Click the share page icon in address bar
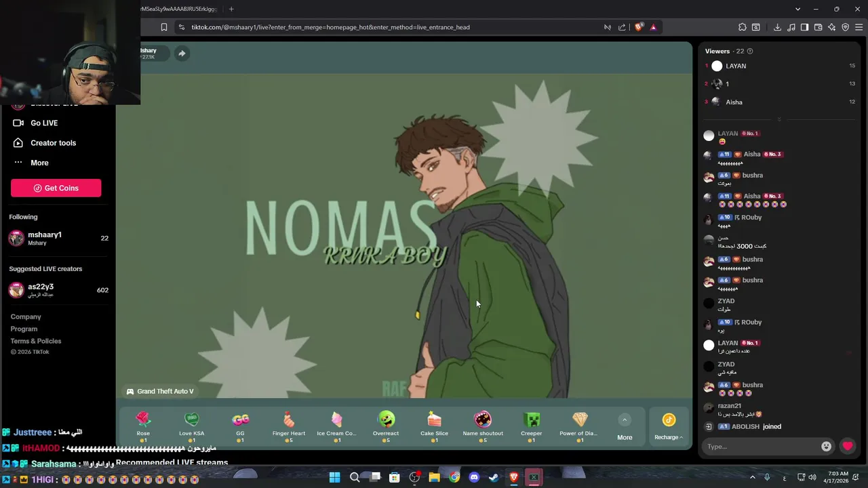 pos(622,27)
